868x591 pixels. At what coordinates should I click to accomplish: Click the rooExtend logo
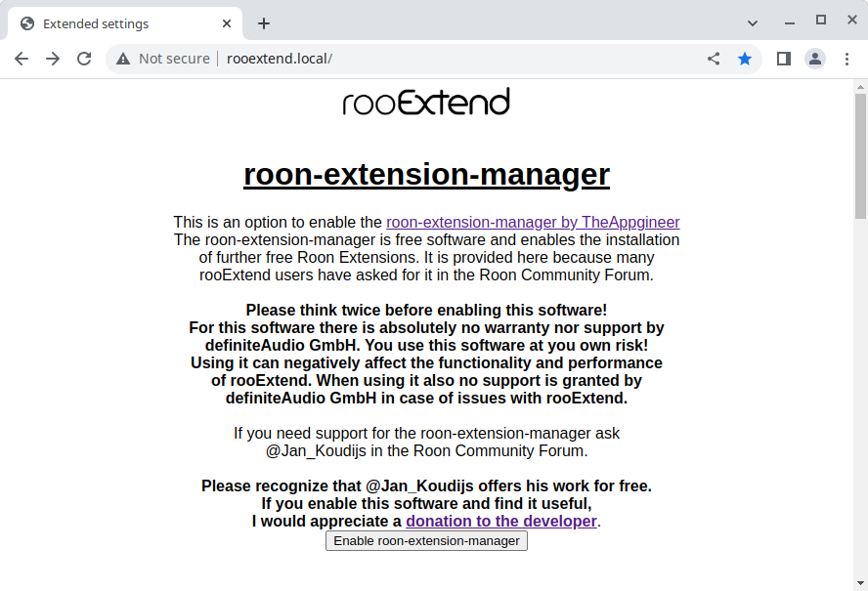click(426, 102)
